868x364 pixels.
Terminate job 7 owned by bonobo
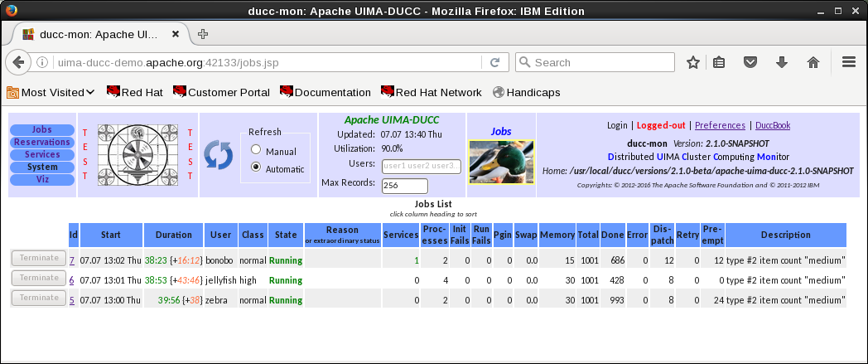(x=38, y=258)
